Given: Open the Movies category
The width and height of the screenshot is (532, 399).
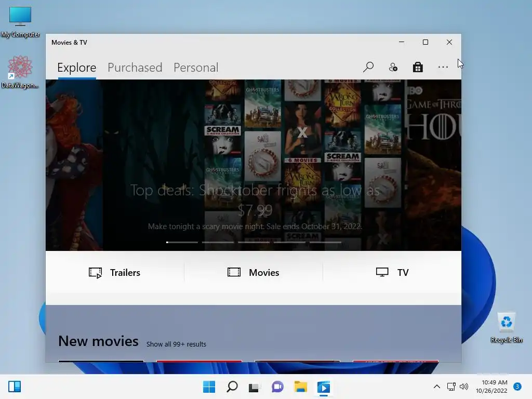Looking at the screenshot, I should pos(254,272).
